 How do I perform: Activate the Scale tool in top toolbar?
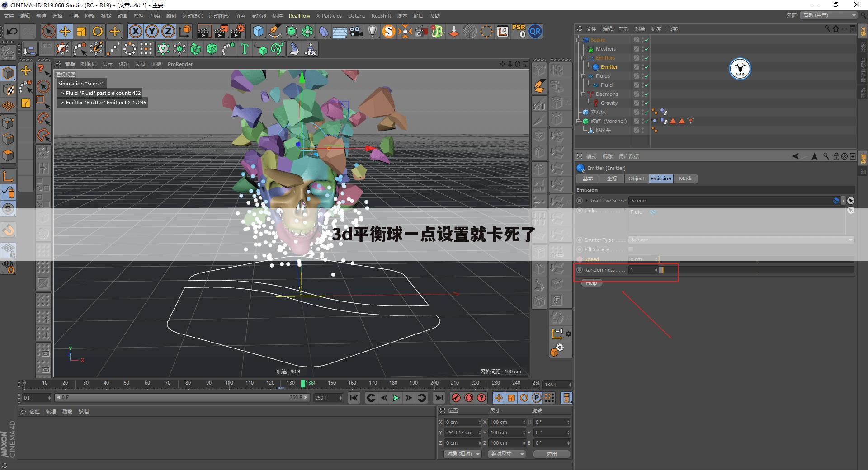click(x=81, y=31)
